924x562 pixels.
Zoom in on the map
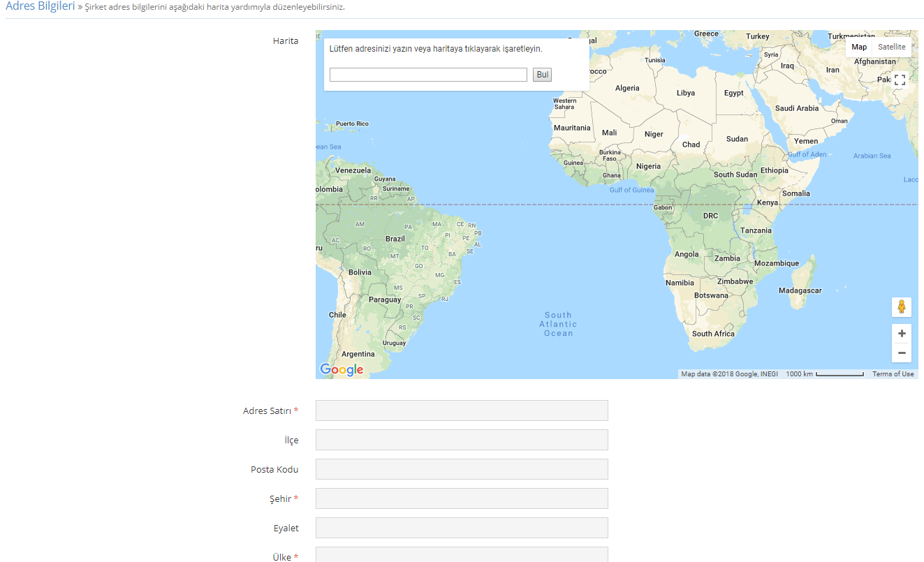click(x=902, y=334)
